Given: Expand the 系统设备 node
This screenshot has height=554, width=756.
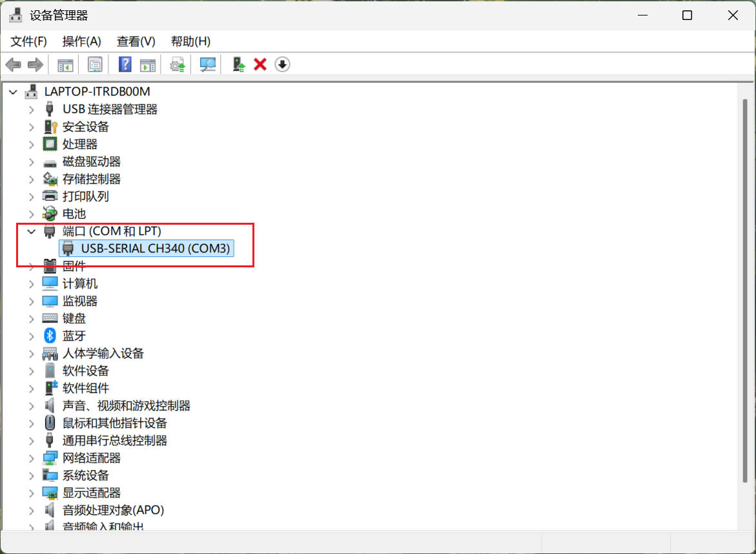Looking at the screenshot, I should coord(32,475).
